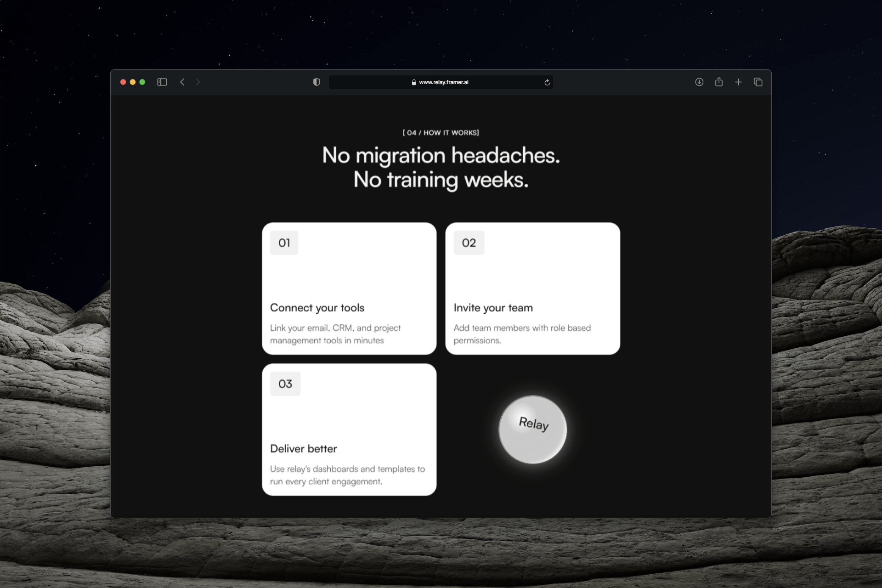Click the round Relay orb button
The width and height of the screenshot is (882, 588).
pyautogui.click(x=533, y=430)
